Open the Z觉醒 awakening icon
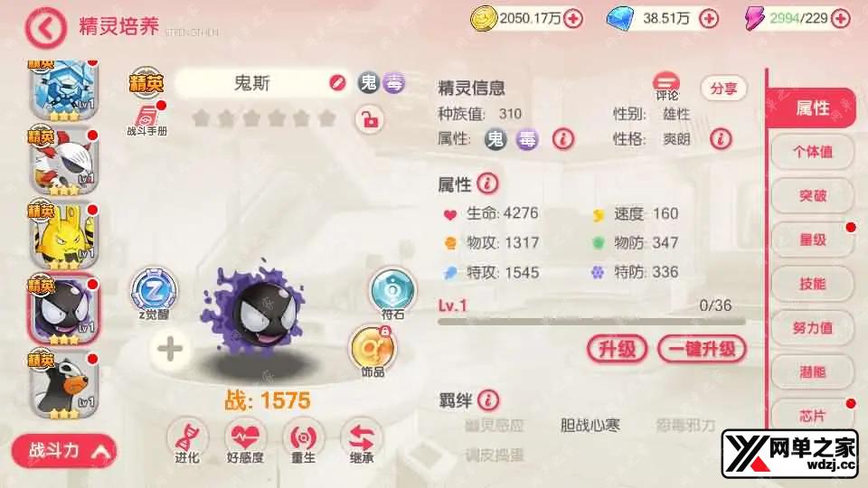 point(154,292)
